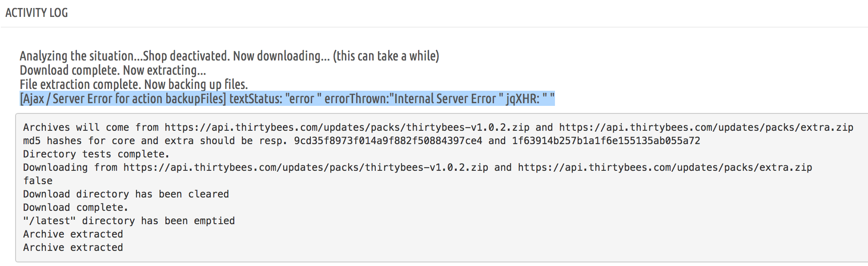Viewport: 868px width, 266px height.
Task: Click the md5 hash starting with 1f63914b
Action: (606, 141)
